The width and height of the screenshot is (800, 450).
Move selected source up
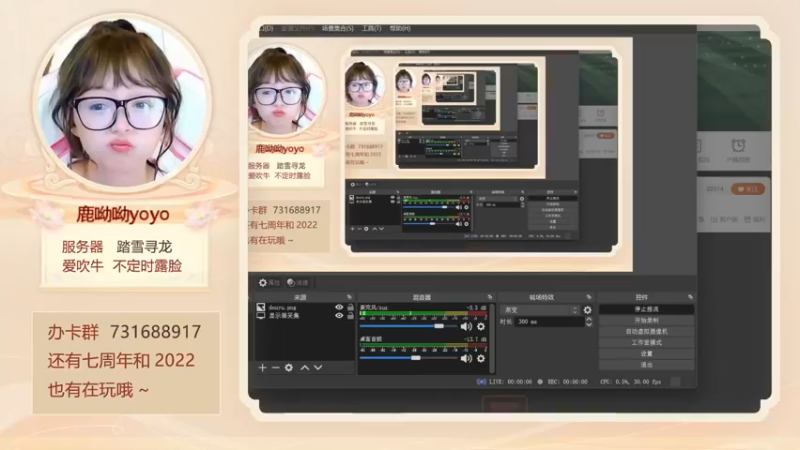point(305,367)
